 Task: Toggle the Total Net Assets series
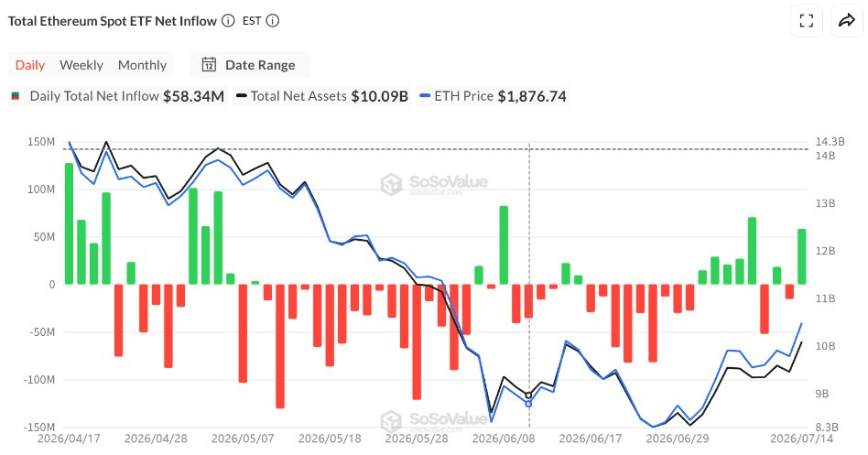coord(322,96)
